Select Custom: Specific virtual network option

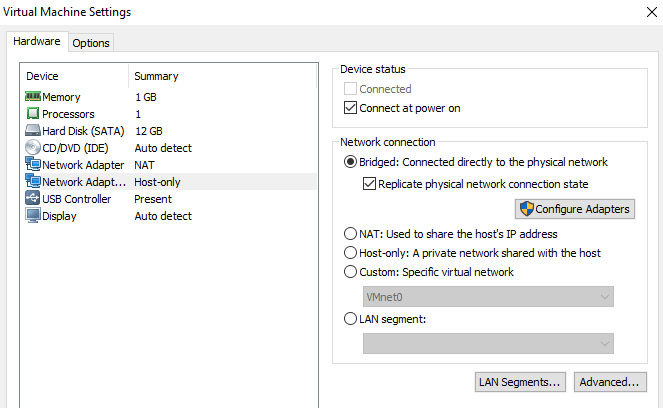click(x=350, y=272)
